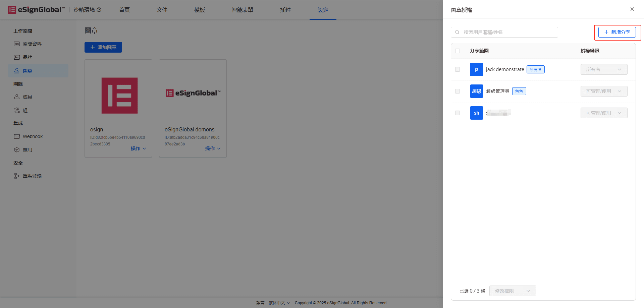This screenshot has width=644, height=308.
Task: Open the 所有者 permission dropdown
Action: tap(604, 69)
